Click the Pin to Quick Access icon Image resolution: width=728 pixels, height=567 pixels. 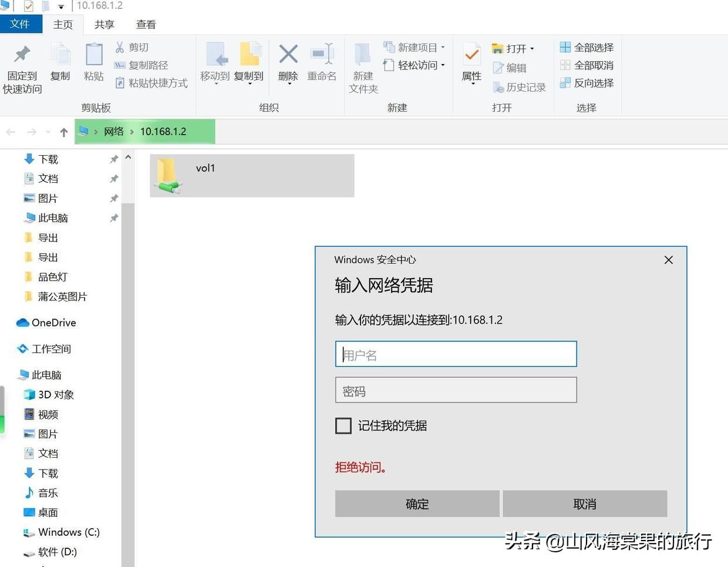(22, 55)
